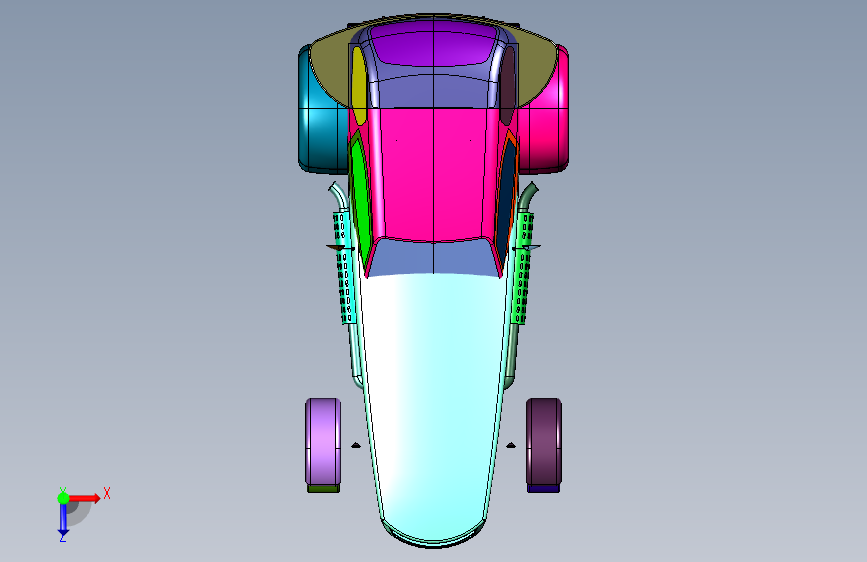Select the green perforated exhaust shield
This screenshot has width=867, height=562.
pyautogui.click(x=522, y=268)
